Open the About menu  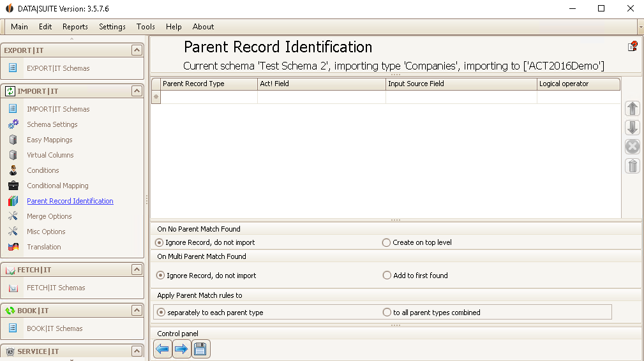pyautogui.click(x=204, y=27)
